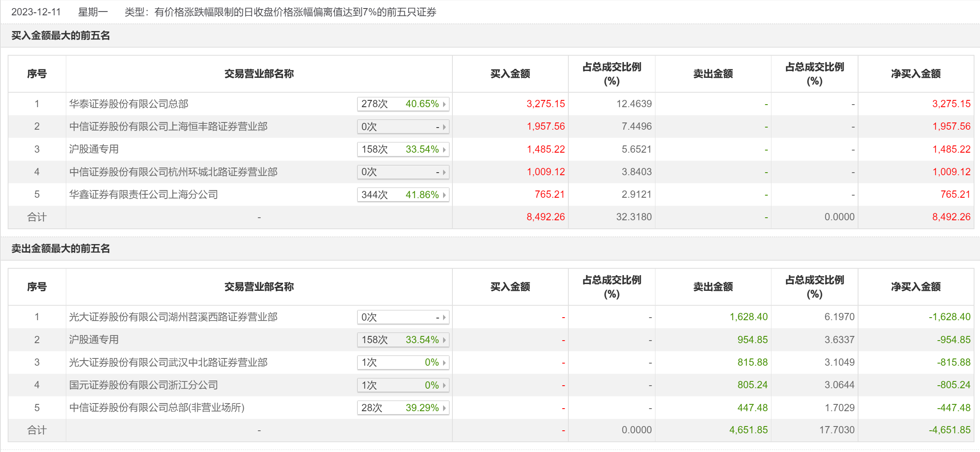Click 光大证券武汉中北路证券营业部 name
This screenshot has width=980, height=452.
[168, 362]
